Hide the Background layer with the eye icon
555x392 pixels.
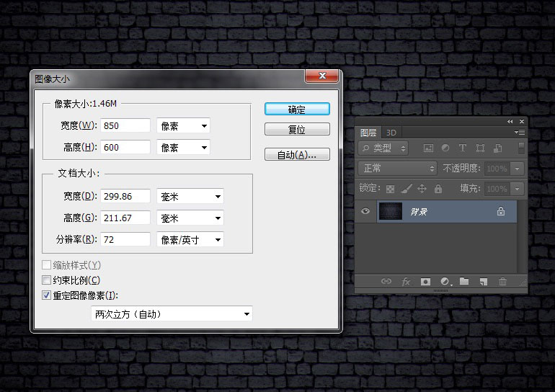click(365, 211)
